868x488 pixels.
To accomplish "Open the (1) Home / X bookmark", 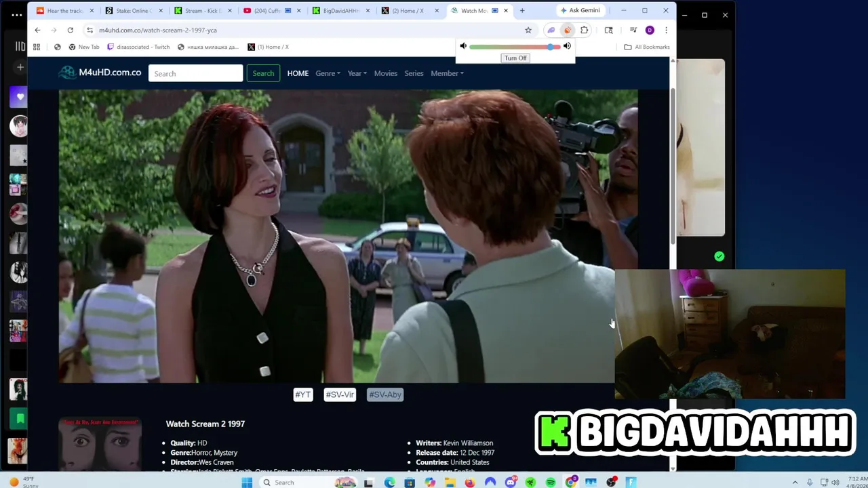I will tap(269, 47).
